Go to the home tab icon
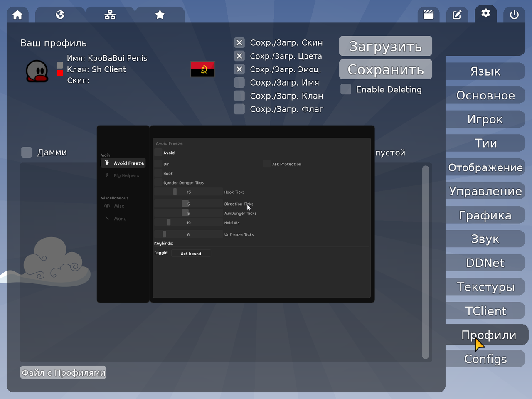532x399 pixels. [x=17, y=15]
